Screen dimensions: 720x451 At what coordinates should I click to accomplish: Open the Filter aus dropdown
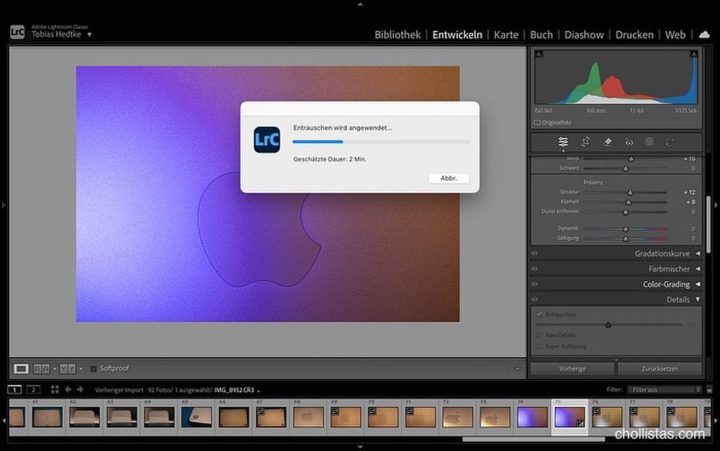click(x=664, y=389)
